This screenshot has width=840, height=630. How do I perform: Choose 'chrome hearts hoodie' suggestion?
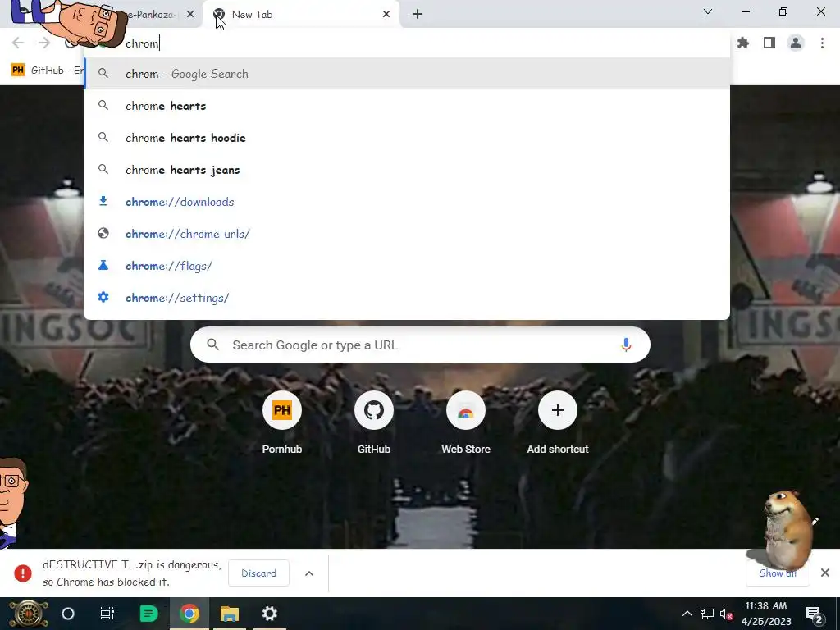(x=407, y=138)
